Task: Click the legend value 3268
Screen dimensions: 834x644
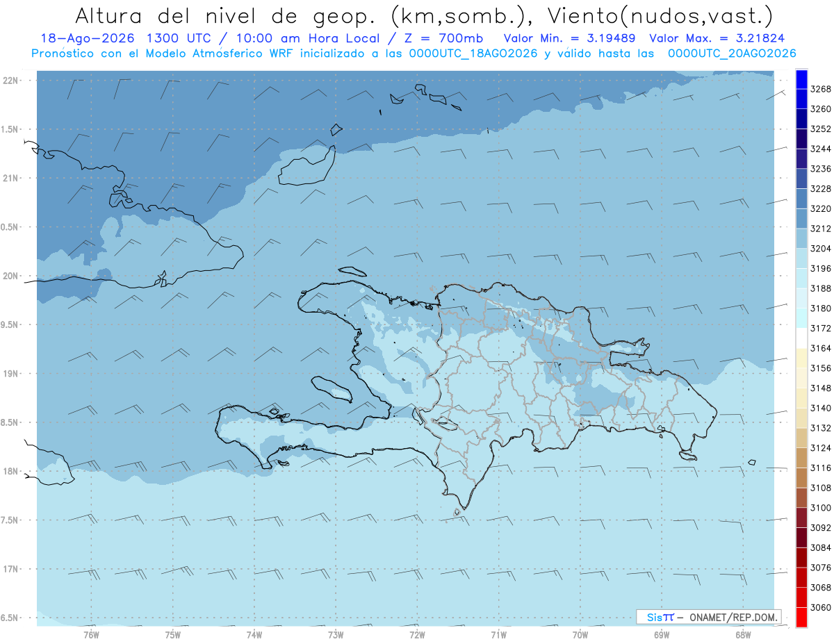Action: 821,89
